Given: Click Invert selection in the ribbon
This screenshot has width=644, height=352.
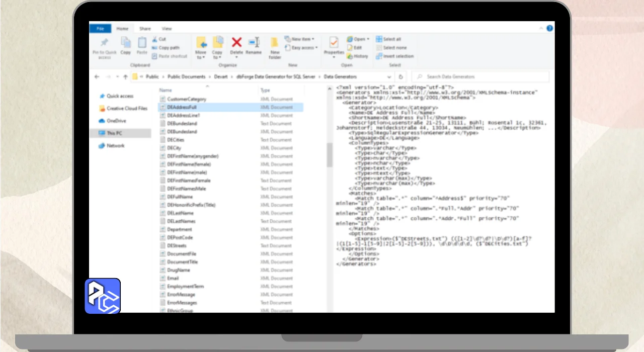Looking at the screenshot, I should pos(394,56).
